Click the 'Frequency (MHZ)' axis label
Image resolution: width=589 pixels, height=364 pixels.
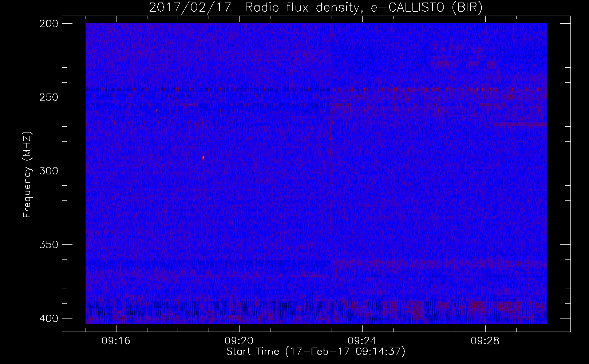click(27, 175)
